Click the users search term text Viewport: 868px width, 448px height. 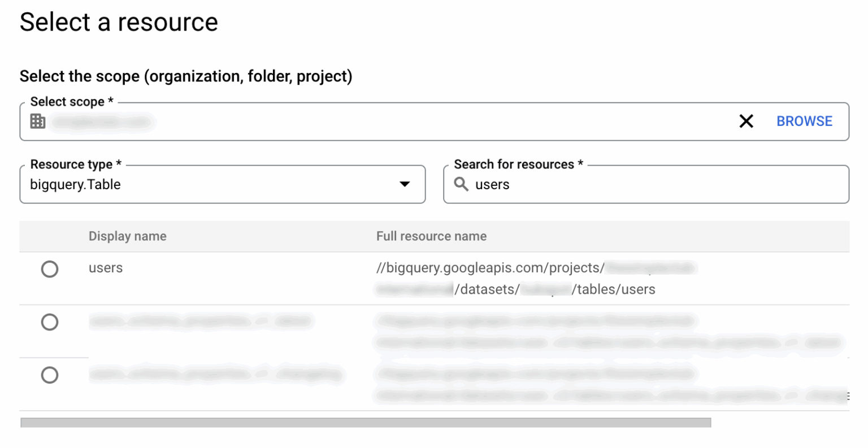click(492, 184)
